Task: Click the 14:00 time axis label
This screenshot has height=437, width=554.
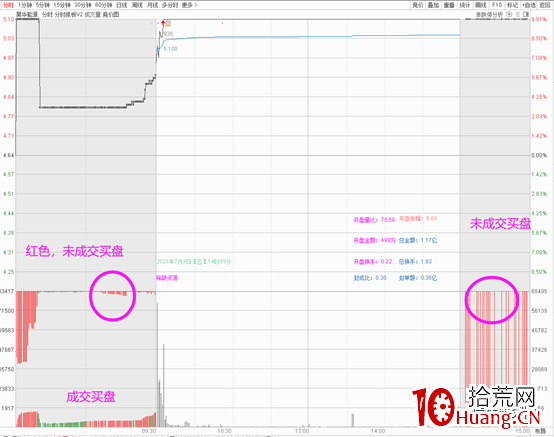Action: pos(378,431)
